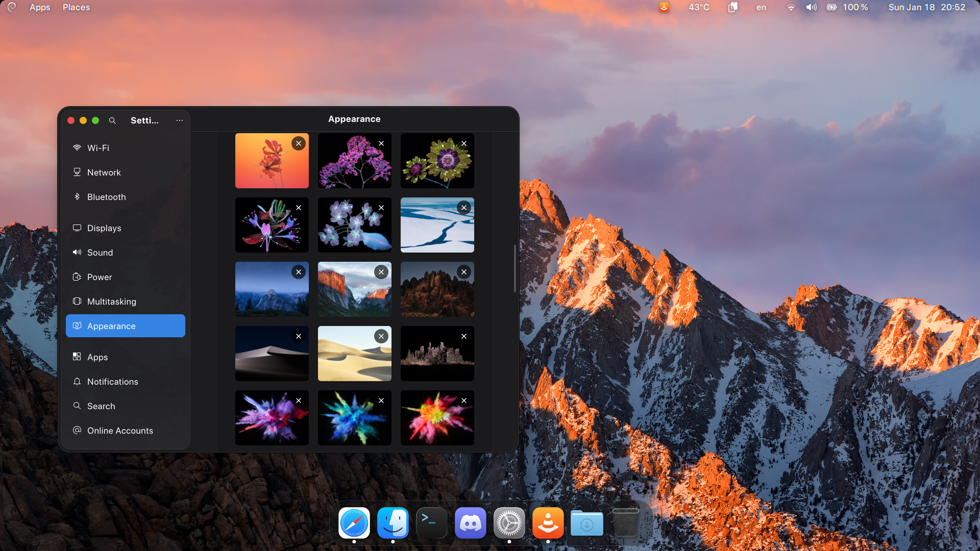Image resolution: width=980 pixels, height=551 pixels.
Task: Click the search icon in Settings header
Action: pos(112,120)
